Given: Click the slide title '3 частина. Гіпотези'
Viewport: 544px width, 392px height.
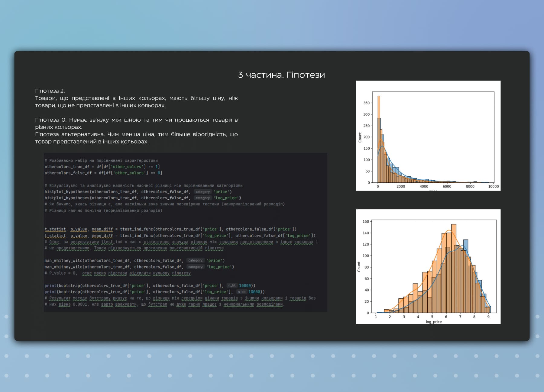Looking at the screenshot, I should 281,75.
